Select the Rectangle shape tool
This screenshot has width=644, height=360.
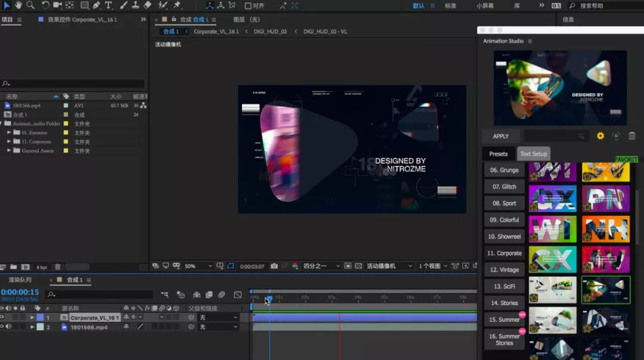pyautogui.click(x=84, y=5)
